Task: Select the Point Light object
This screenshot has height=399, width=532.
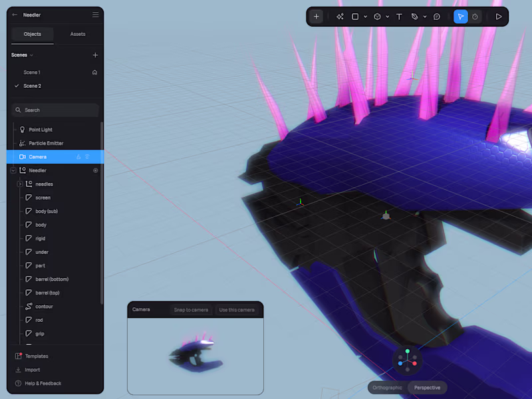Action: click(x=41, y=130)
